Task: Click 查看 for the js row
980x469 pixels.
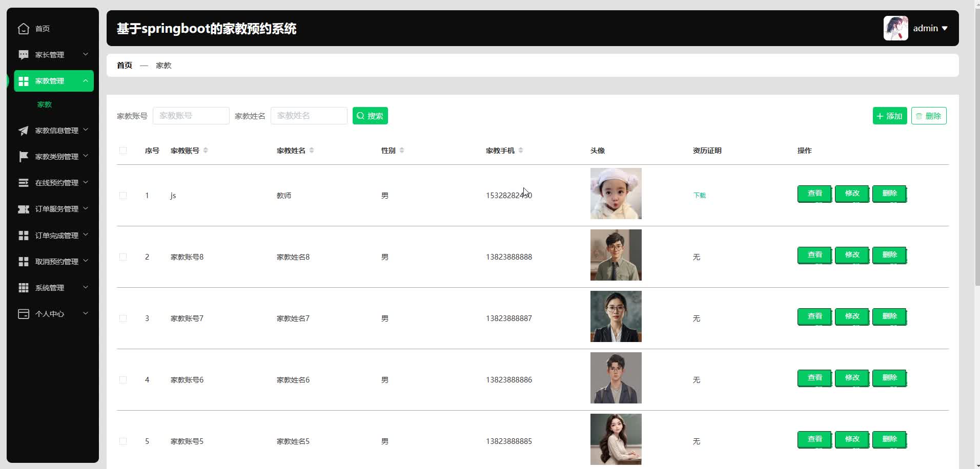Action: 815,194
